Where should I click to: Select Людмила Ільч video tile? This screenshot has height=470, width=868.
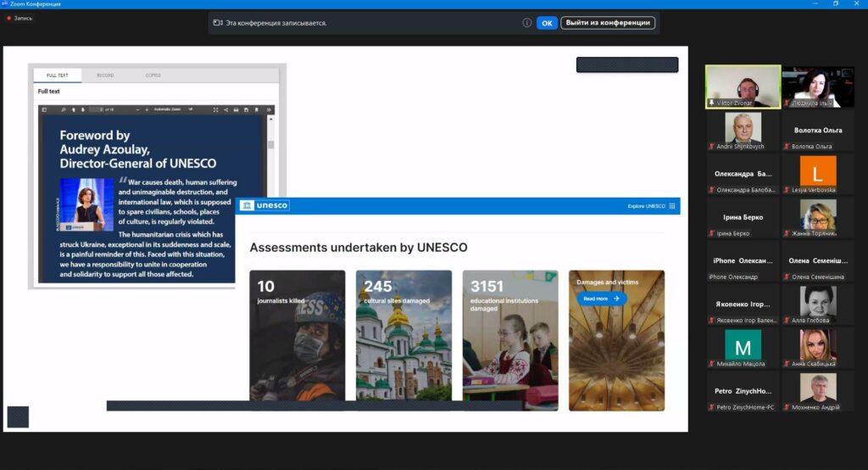point(818,87)
